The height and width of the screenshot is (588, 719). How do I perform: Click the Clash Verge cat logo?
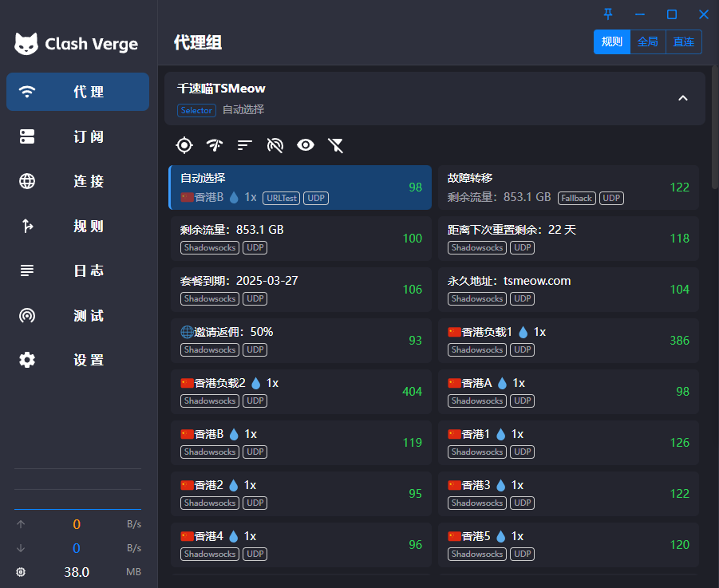click(26, 44)
